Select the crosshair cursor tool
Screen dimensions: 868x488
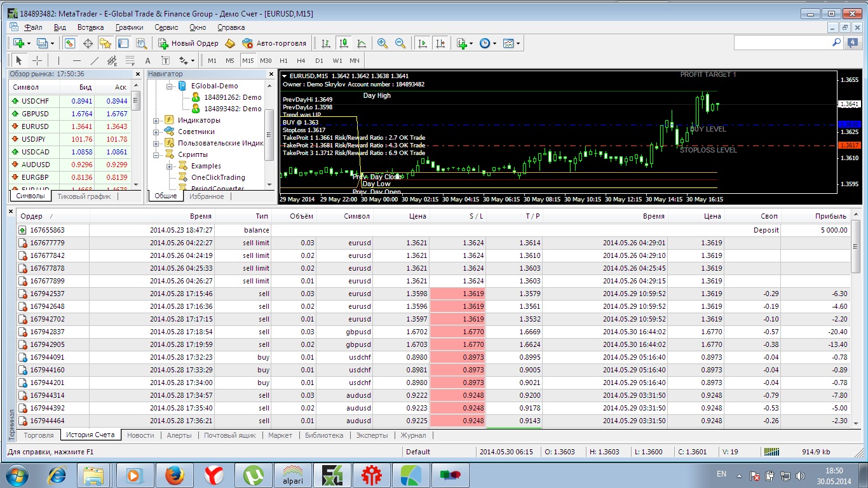[37, 60]
